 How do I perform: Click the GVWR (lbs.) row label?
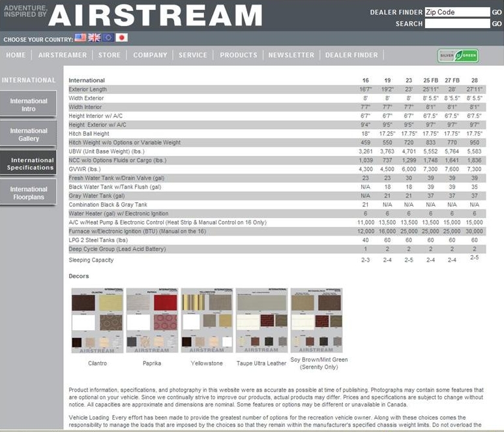[85, 169]
